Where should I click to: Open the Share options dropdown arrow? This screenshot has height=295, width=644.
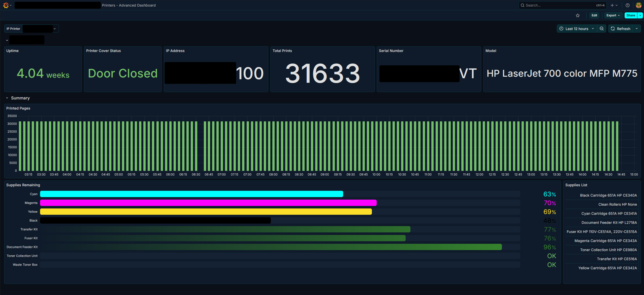pos(640,15)
